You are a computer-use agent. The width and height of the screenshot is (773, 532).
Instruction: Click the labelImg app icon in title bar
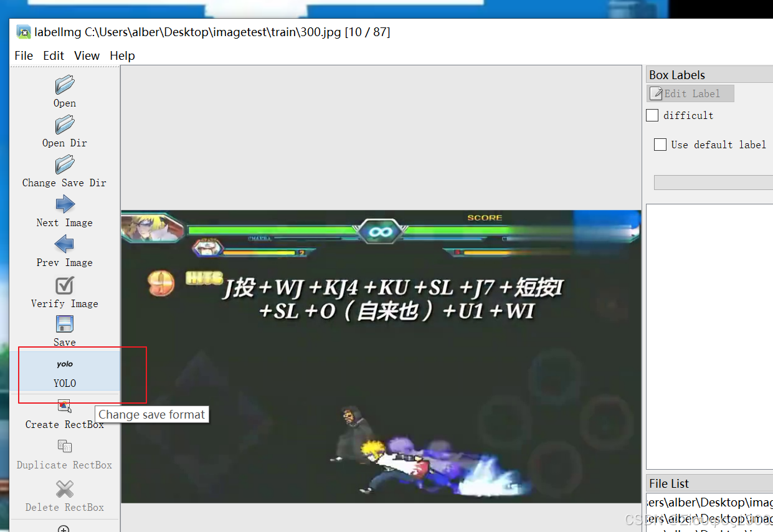24,32
